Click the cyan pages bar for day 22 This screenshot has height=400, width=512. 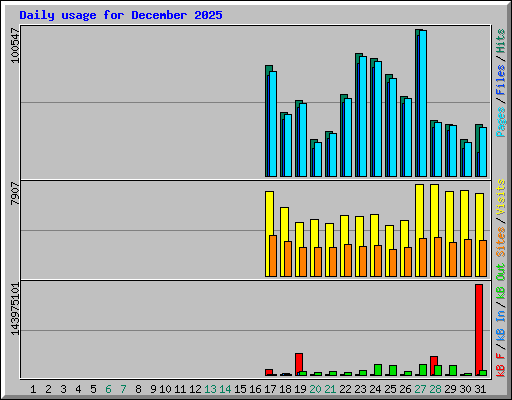(348, 138)
